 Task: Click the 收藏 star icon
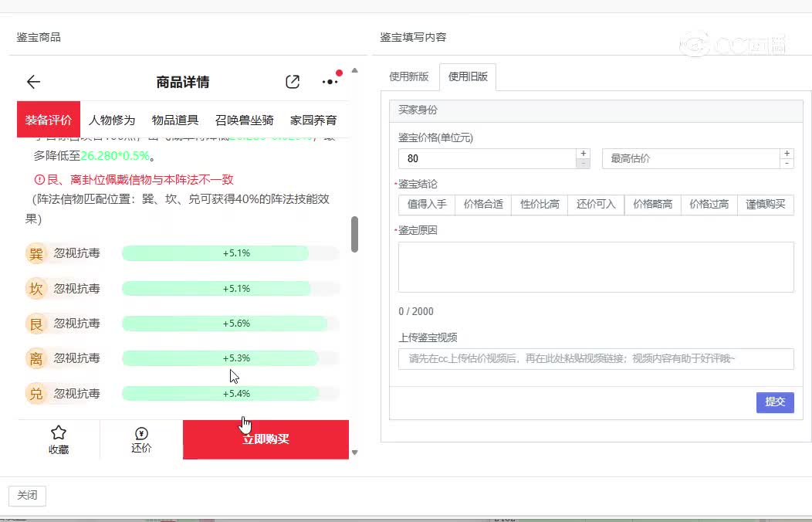[x=59, y=433]
